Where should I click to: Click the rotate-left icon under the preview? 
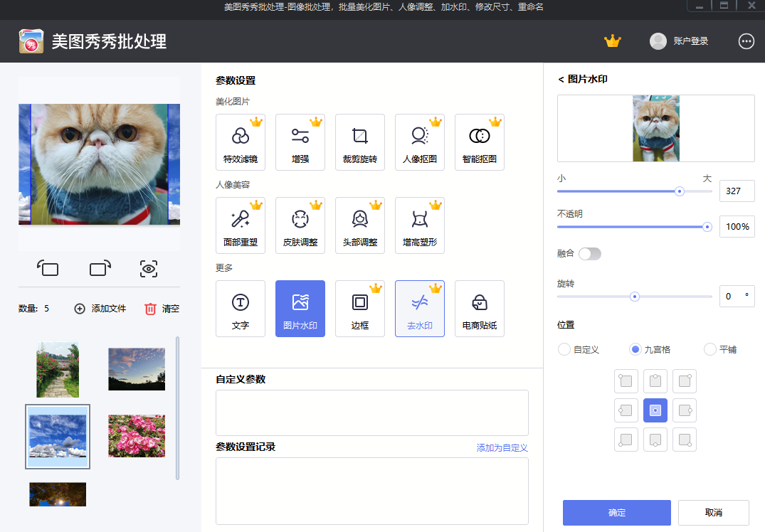(x=47, y=269)
